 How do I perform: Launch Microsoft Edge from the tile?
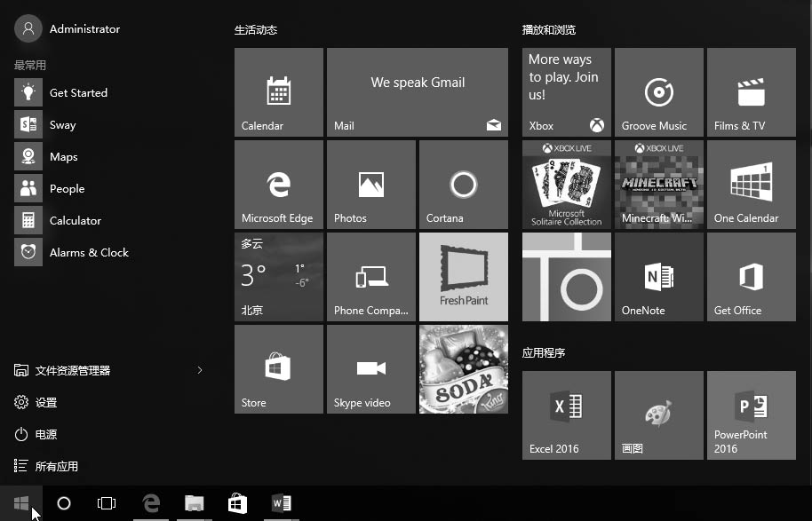click(x=278, y=184)
